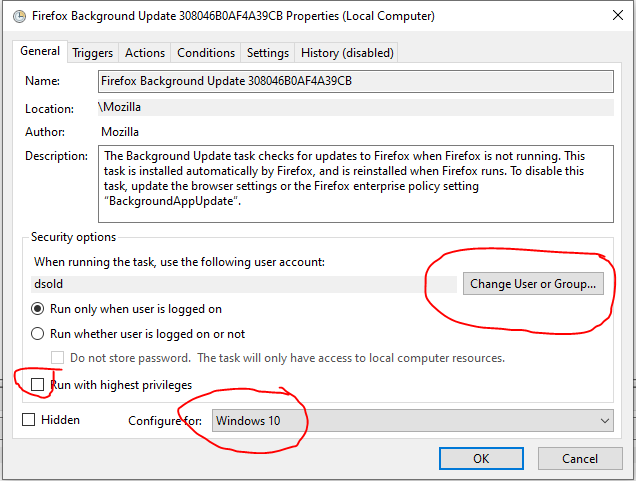The image size is (636, 481).
Task: Cancel the properties dialog
Action: (x=580, y=459)
